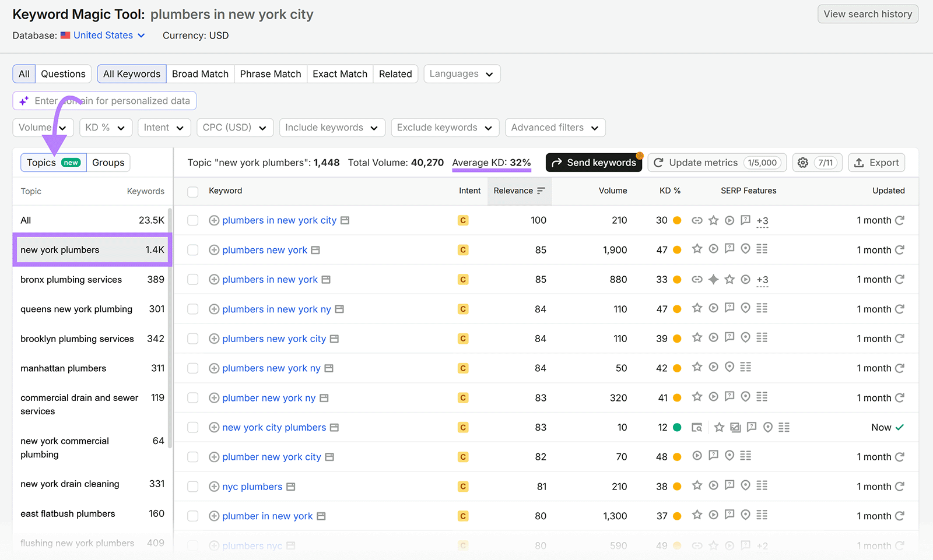Refresh metrics for 'plumber in new york' row
The height and width of the screenshot is (560, 933).
tap(900, 516)
